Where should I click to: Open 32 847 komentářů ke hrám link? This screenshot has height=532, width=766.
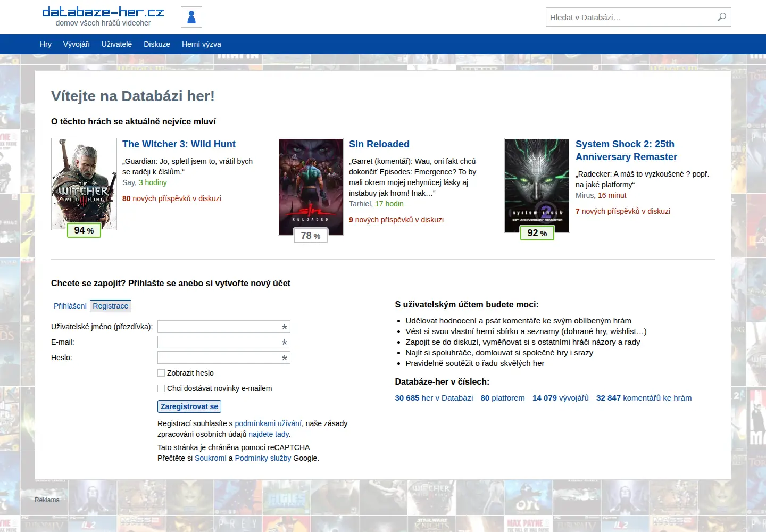point(644,398)
